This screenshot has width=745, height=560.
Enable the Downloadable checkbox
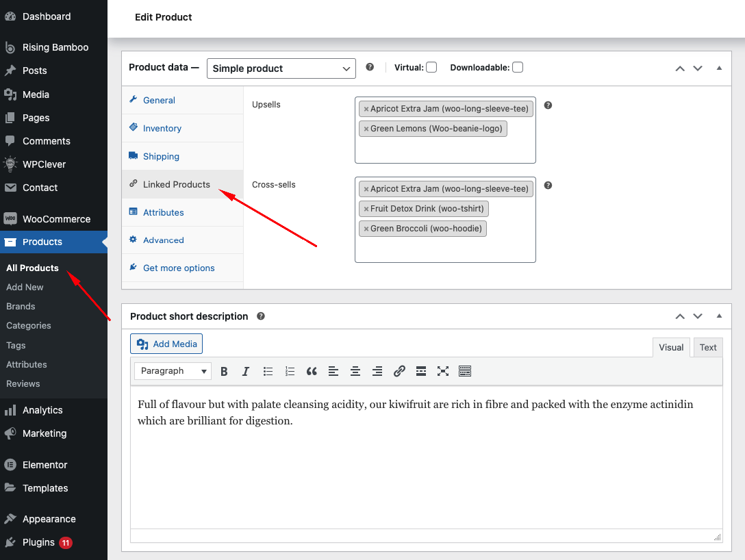518,67
